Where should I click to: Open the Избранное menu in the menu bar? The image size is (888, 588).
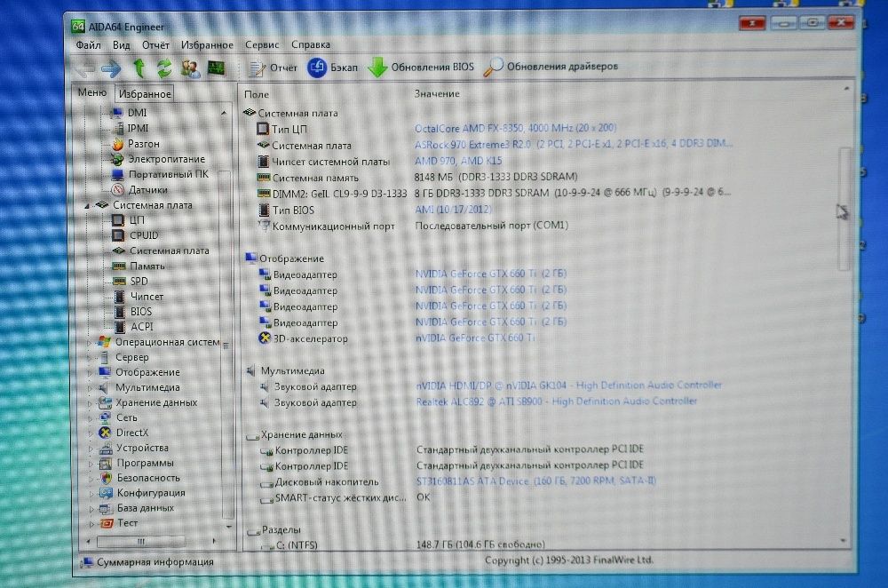click(207, 44)
